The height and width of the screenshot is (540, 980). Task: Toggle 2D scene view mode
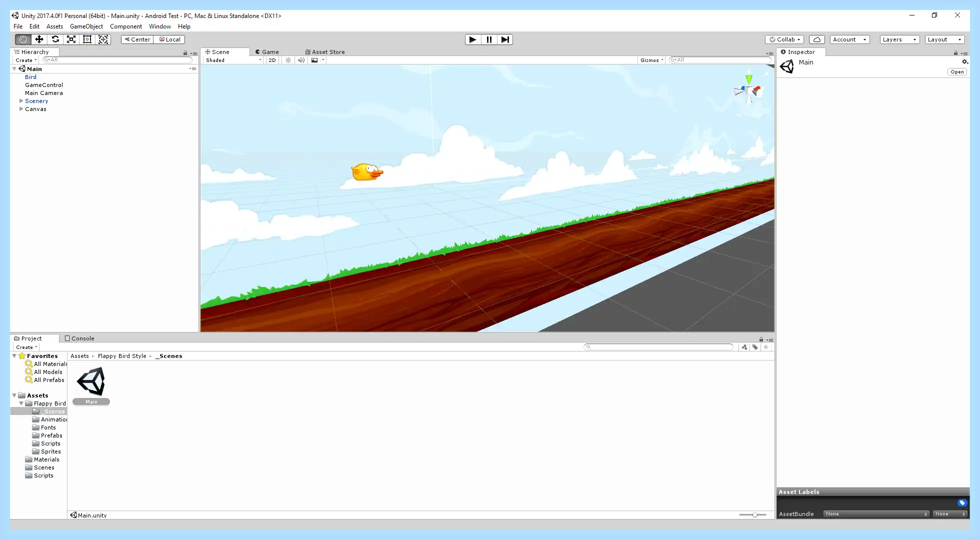tap(272, 60)
